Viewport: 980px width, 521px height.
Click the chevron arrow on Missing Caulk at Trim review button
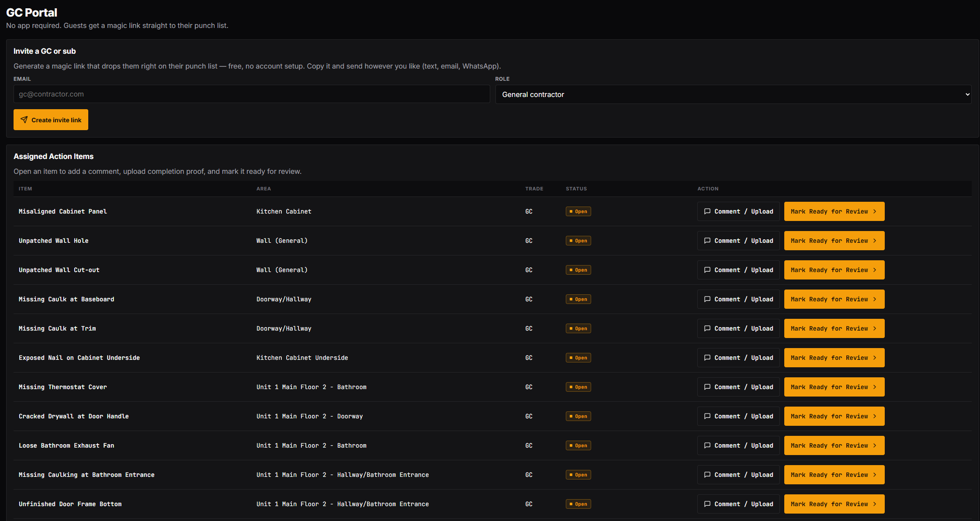pos(875,328)
